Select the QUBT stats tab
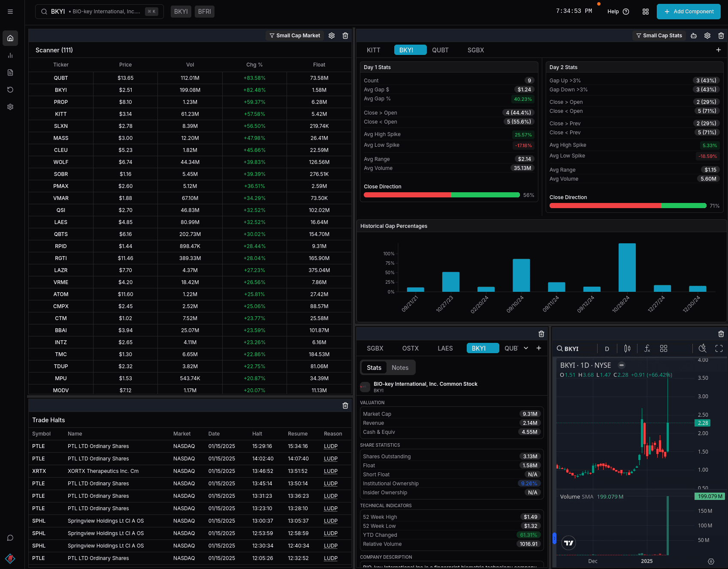 point(440,50)
